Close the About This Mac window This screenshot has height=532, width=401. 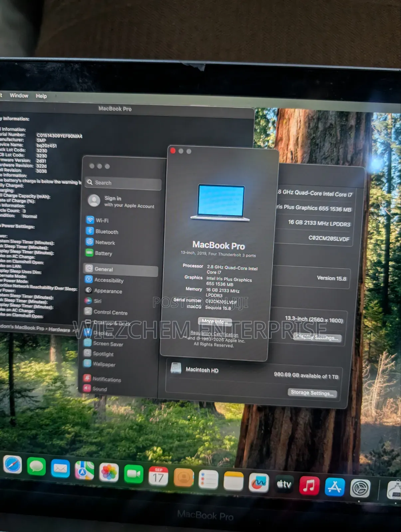pos(173,151)
